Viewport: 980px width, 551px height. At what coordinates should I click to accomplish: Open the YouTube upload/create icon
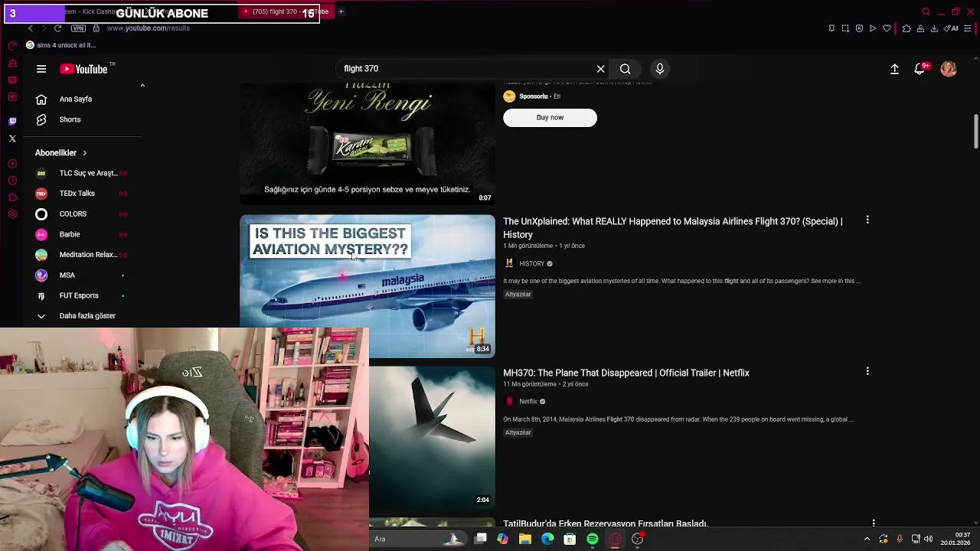point(894,69)
